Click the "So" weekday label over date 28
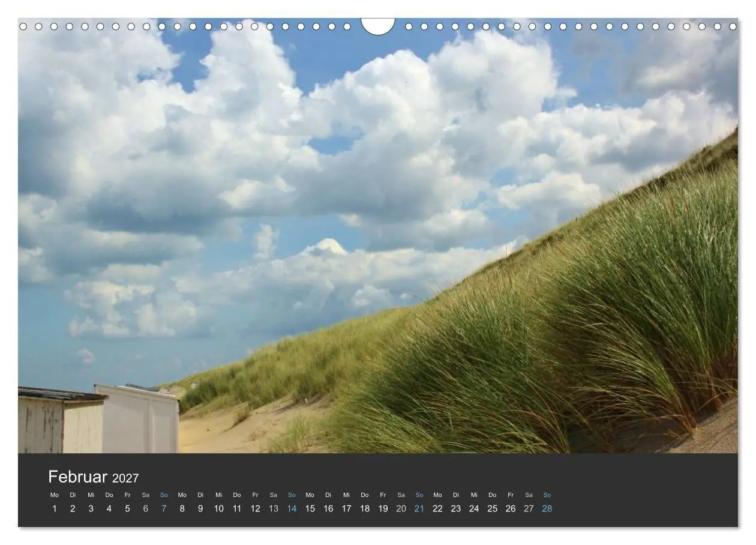The image size is (756, 545). point(547,495)
